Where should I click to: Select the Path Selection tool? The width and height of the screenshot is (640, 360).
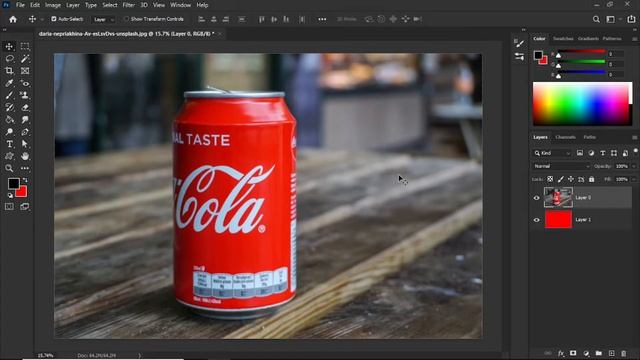coord(25,144)
